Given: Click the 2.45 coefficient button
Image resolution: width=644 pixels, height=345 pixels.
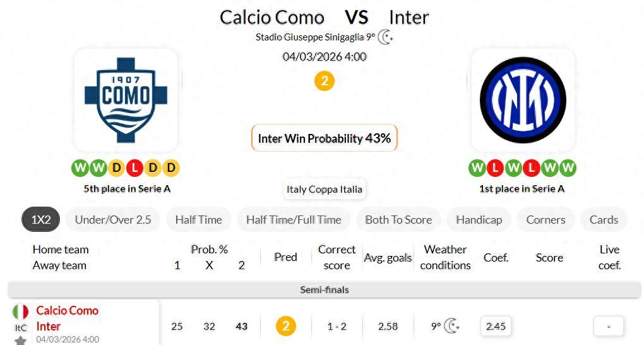Looking at the screenshot, I should tap(496, 326).
